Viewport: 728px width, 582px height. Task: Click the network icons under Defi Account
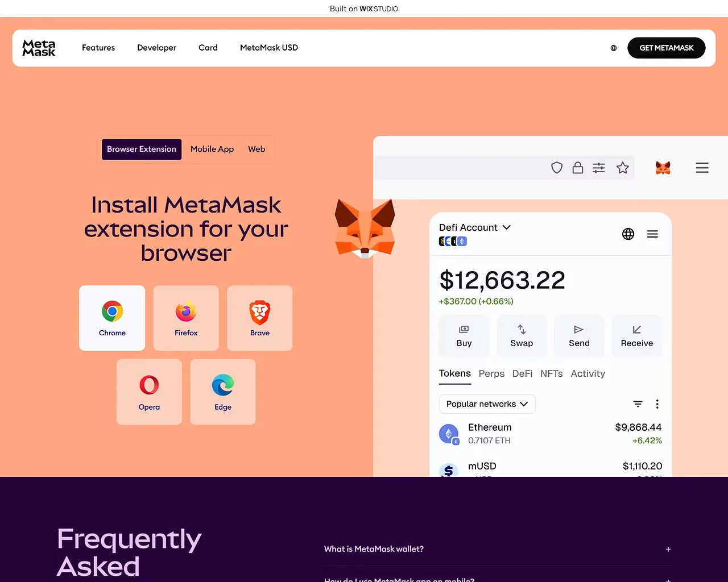453,241
